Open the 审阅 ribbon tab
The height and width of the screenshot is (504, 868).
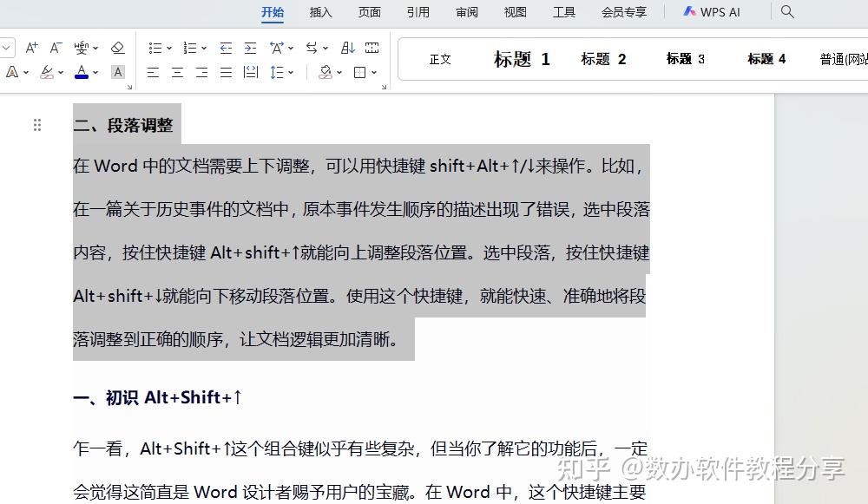(x=466, y=12)
